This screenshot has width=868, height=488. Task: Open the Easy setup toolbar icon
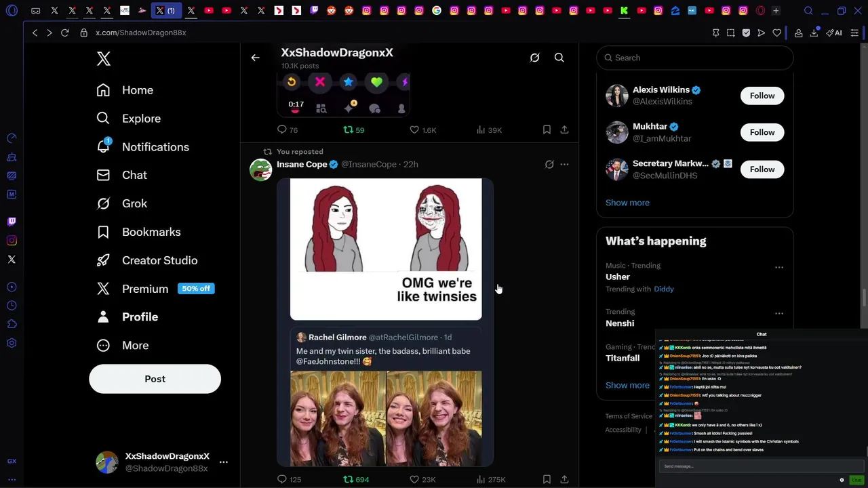pyautogui.click(x=854, y=33)
